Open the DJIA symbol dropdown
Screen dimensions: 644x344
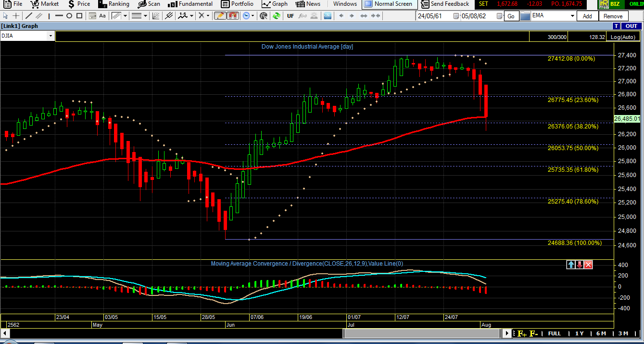pyautogui.click(x=51, y=36)
